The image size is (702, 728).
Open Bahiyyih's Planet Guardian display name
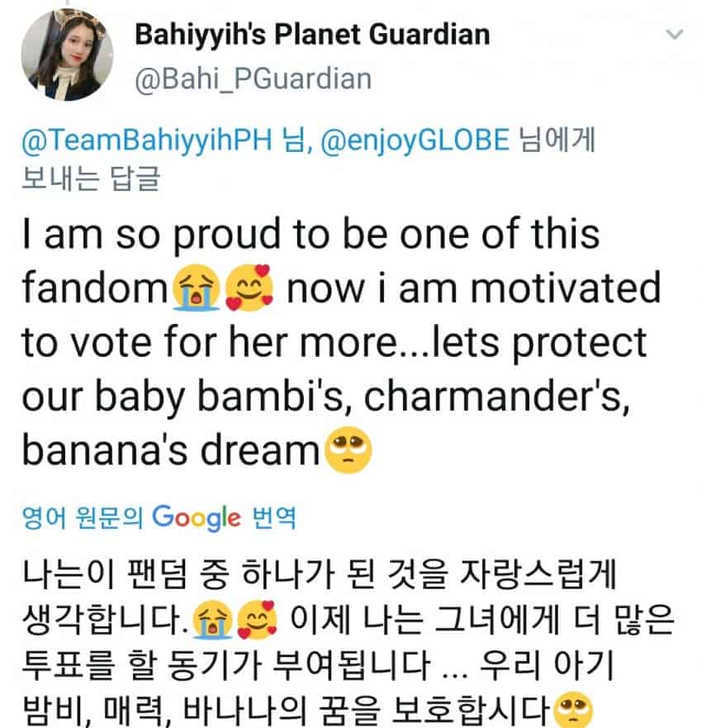[311, 35]
